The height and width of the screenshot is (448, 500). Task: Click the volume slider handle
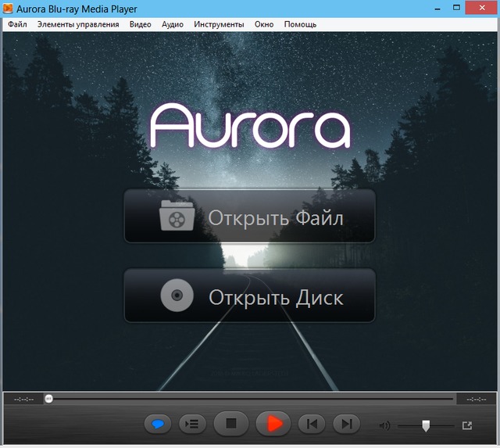[x=426, y=425]
